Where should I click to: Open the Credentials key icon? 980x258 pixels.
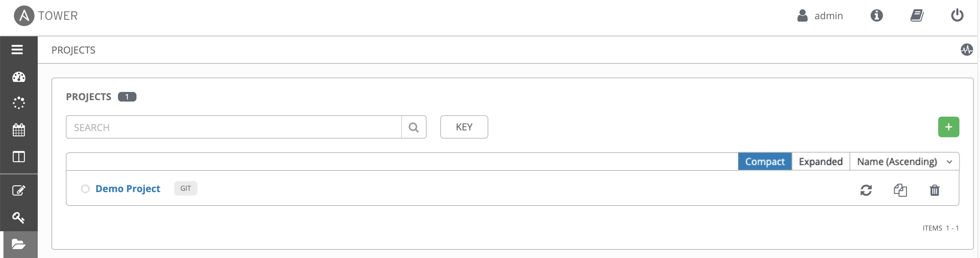(19, 218)
